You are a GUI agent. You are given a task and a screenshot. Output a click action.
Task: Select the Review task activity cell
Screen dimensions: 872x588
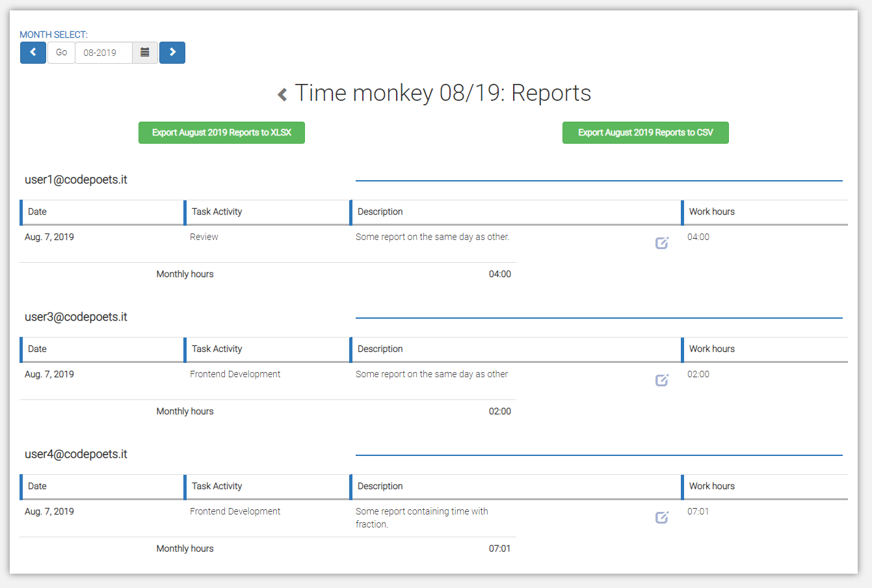(x=204, y=237)
